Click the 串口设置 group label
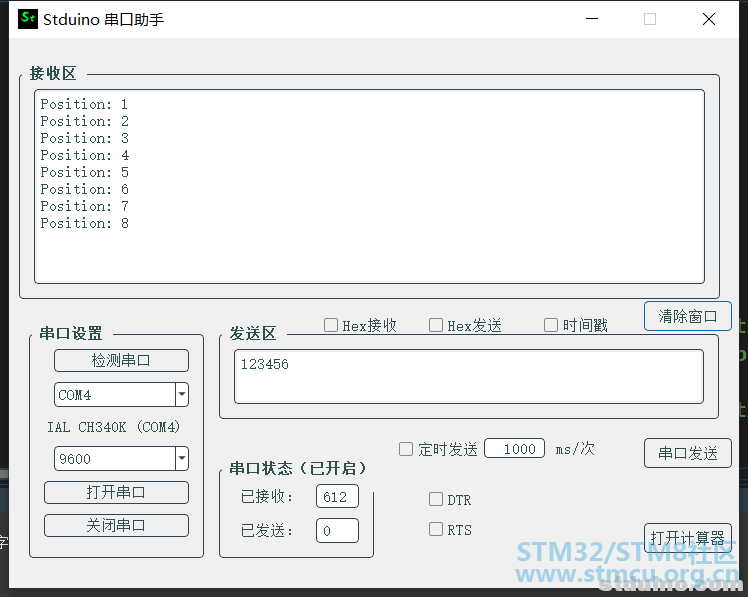Image resolution: width=748 pixels, height=597 pixels. pos(71,333)
